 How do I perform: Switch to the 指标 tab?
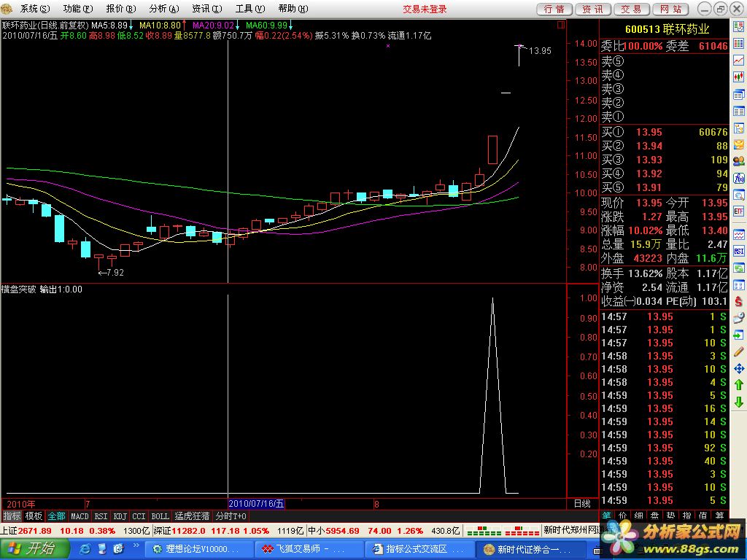coord(12,516)
